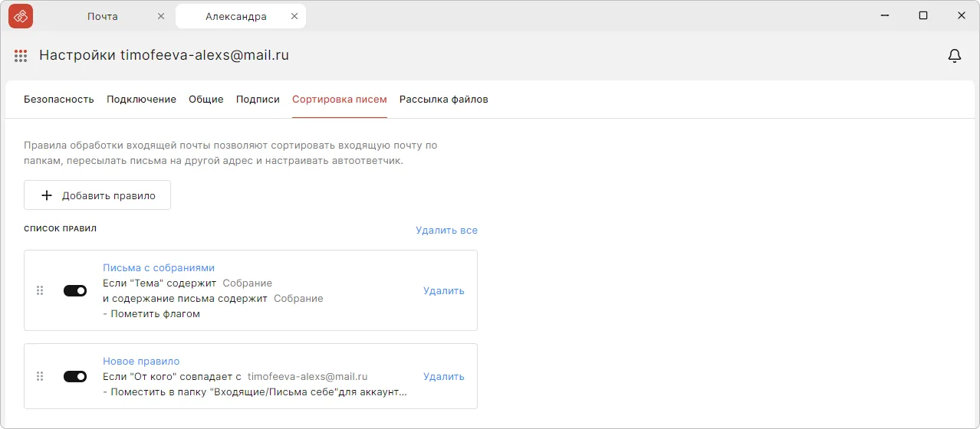Click the Пометить флагом action text
The width and height of the screenshot is (980, 429).
[151, 313]
